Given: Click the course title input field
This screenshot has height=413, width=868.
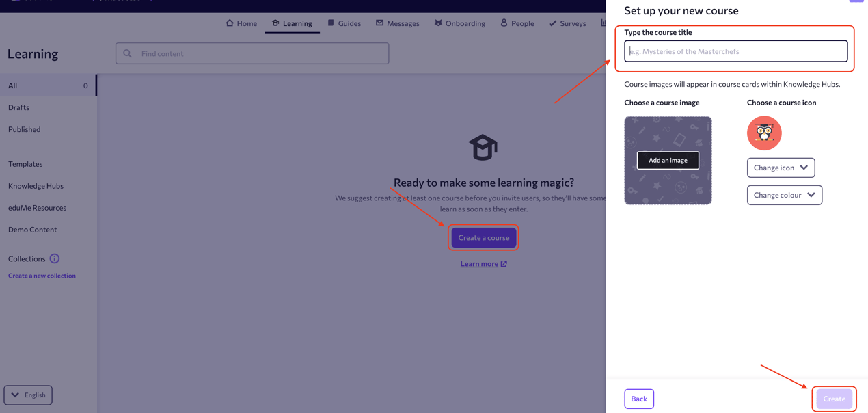Looking at the screenshot, I should [x=735, y=51].
